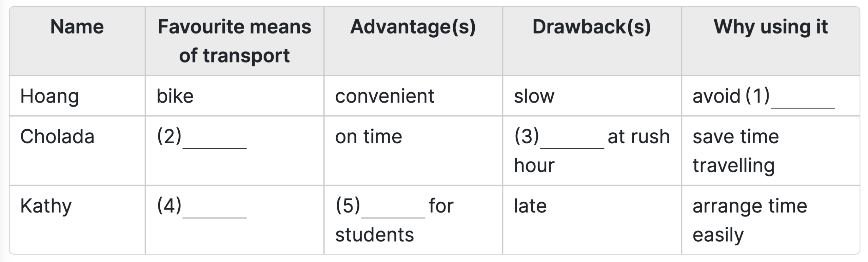This screenshot has height=262, width=868.
Task: Select the save time travelling cell
Action: [736, 151]
